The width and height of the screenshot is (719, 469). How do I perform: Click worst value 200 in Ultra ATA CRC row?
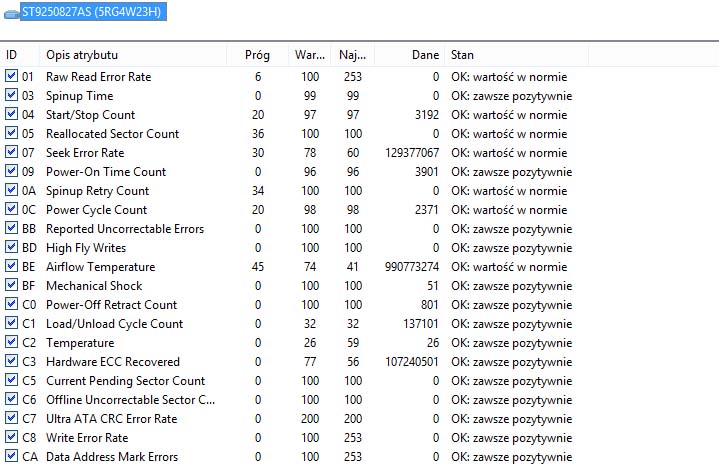click(353, 419)
